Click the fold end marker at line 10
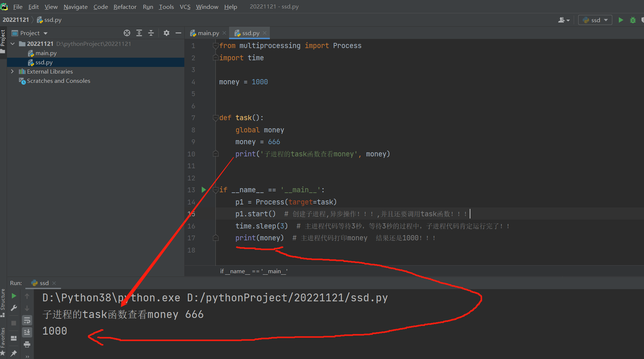The height and width of the screenshot is (359, 644). click(216, 154)
